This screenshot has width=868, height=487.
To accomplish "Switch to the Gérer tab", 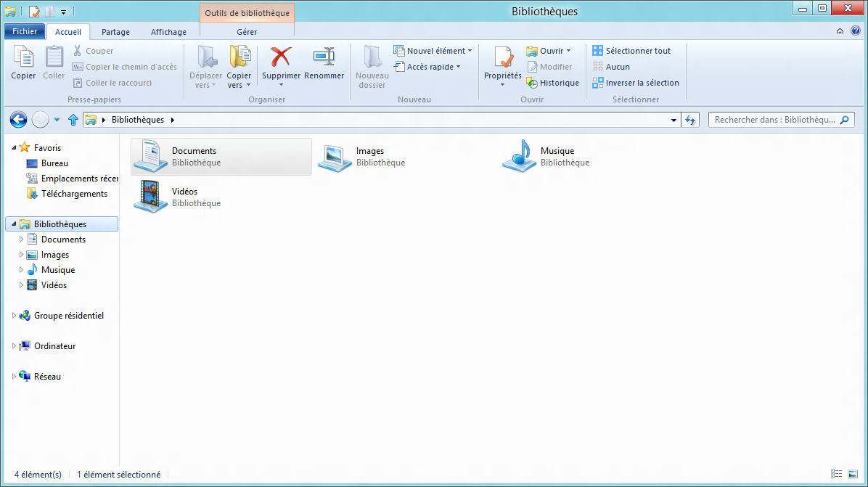I will [x=247, y=31].
